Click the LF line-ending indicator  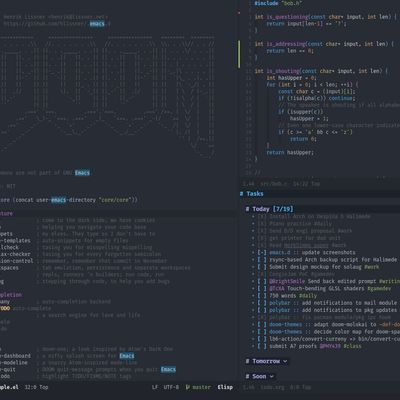(155, 387)
